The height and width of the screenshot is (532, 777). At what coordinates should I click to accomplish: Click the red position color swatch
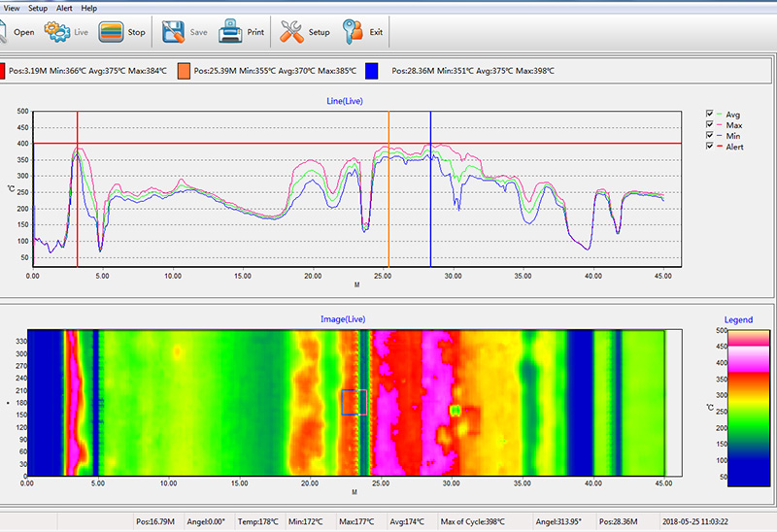pyautogui.click(x=2, y=71)
